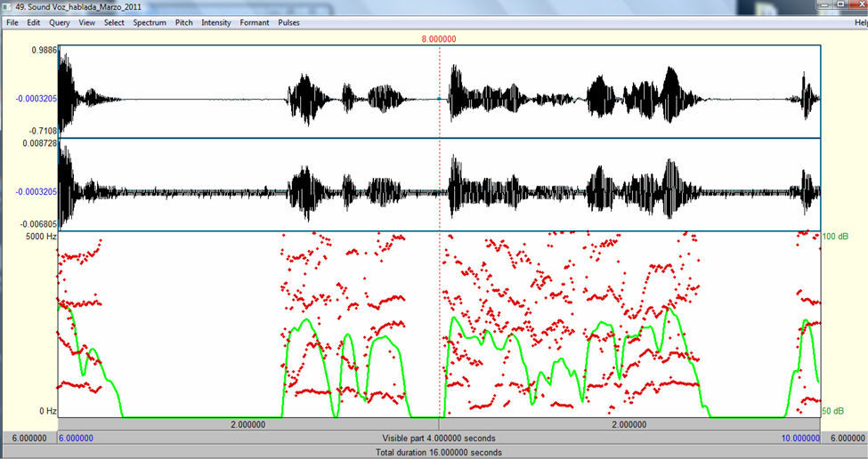This screenshot has height=459, width=868.
Task: Click the red 8.000000 cursor time marker
Action: [439, 39]
